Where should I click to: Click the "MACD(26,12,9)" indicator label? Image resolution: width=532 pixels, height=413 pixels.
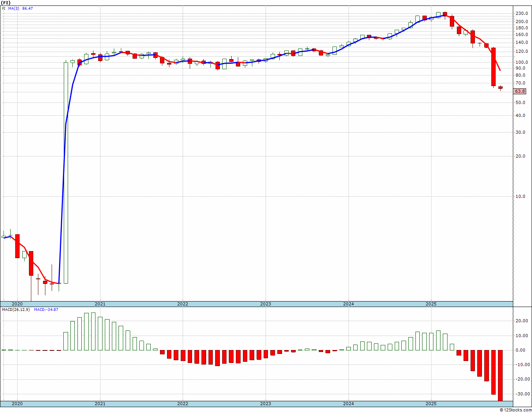(x=15, y=310)
